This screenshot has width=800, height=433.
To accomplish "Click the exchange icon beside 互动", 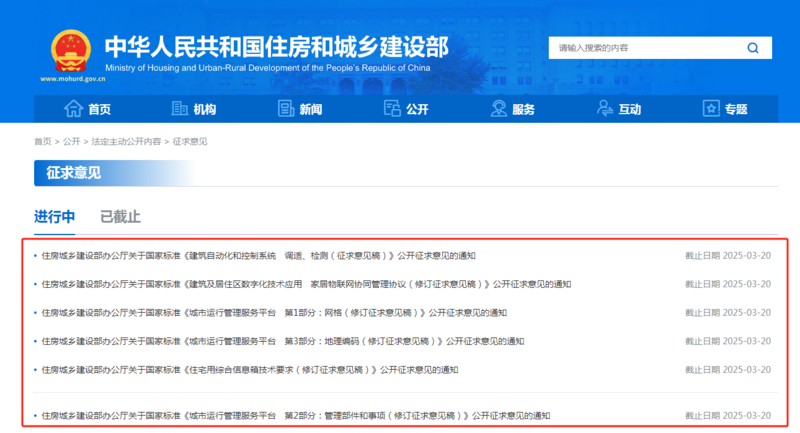I will 605,109.
